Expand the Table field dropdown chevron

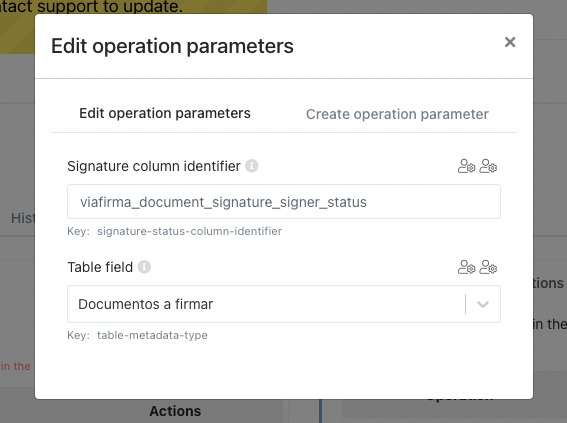point(483,304)
